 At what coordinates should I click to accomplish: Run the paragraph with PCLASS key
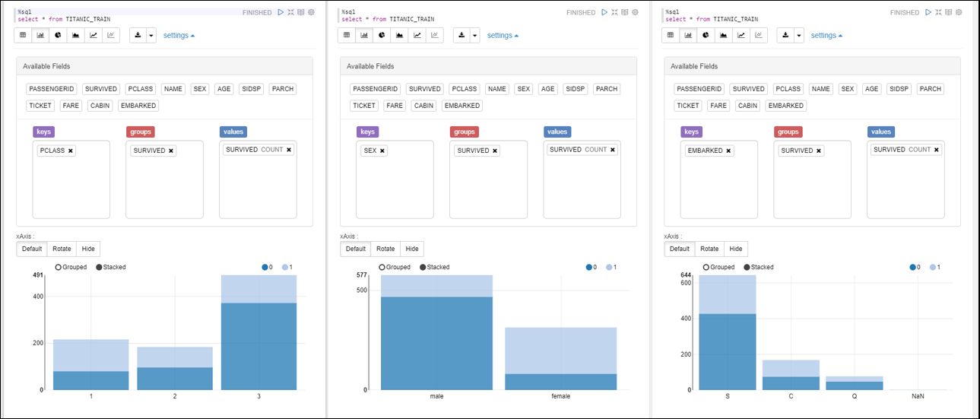click(281, 12)
